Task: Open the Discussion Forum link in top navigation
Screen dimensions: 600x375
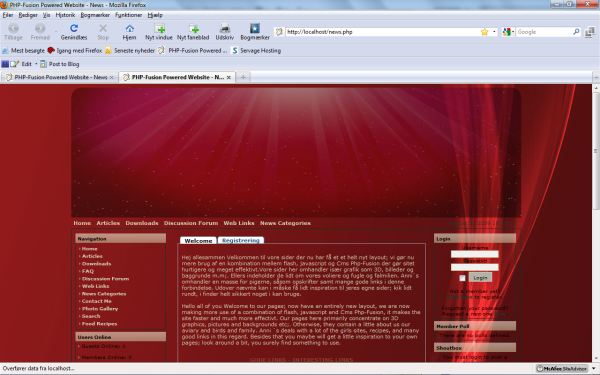Action: (x=191, y=223)
